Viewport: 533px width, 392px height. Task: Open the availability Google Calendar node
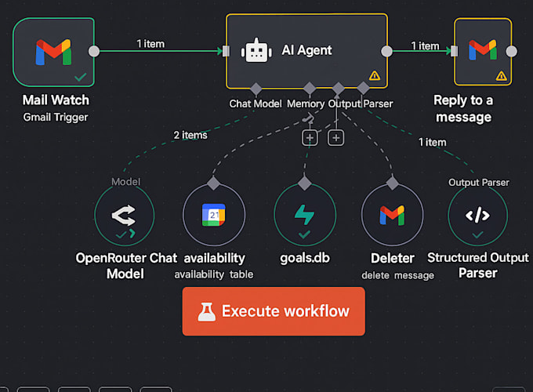click(x=213, y=215)
